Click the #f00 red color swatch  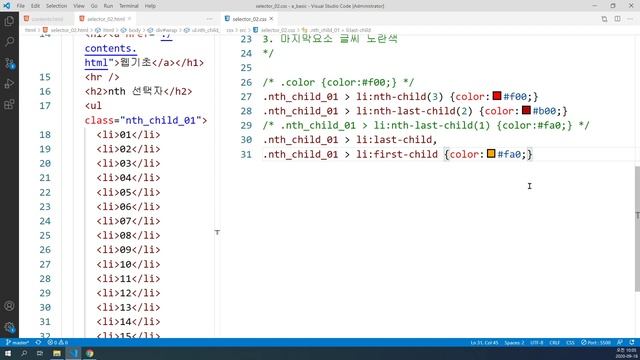coord(497,96)
